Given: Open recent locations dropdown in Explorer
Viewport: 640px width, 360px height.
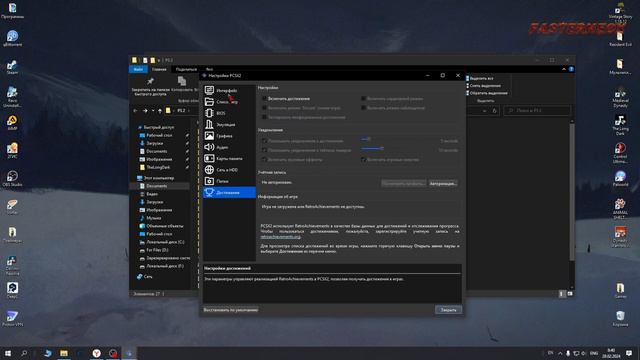Looking at the screenshot, I should [153, 111].
